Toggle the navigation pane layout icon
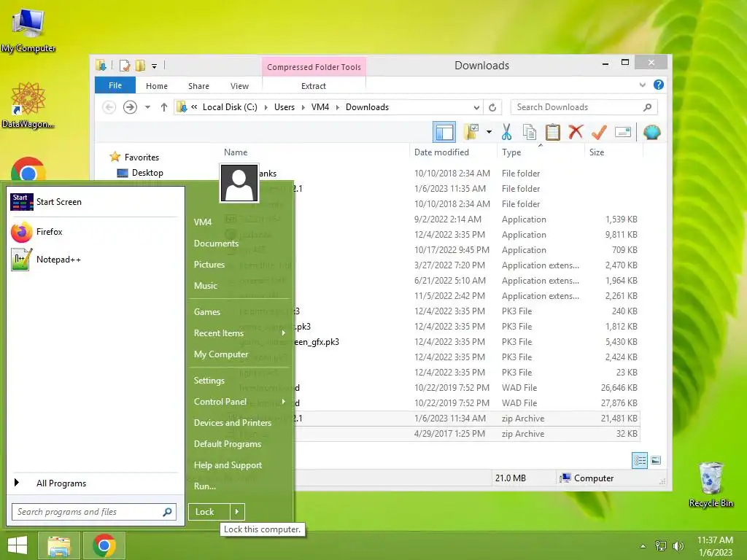Screen dimensions: 747x560 click(x=444, y=132)
